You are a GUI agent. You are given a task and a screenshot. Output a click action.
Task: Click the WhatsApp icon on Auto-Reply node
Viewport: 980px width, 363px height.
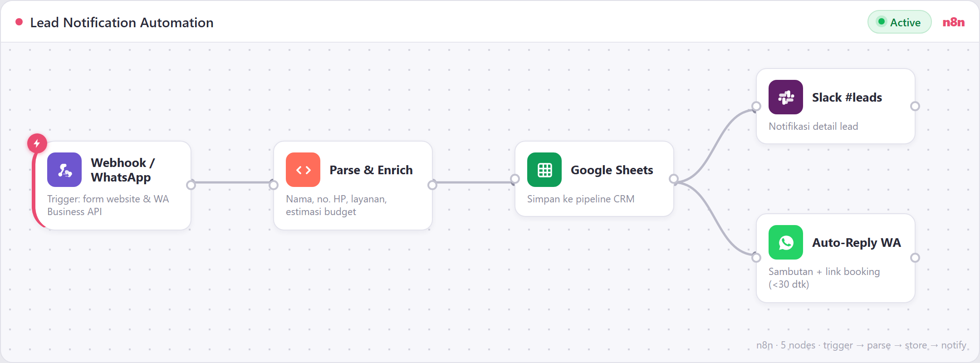point(786,242)
